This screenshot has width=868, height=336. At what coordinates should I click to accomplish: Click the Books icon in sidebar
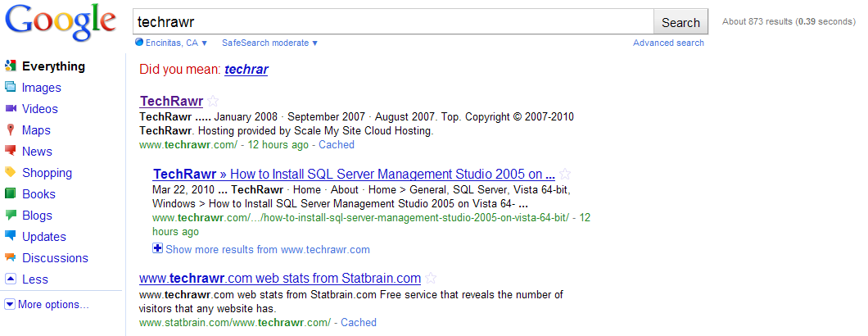(10, 193)
